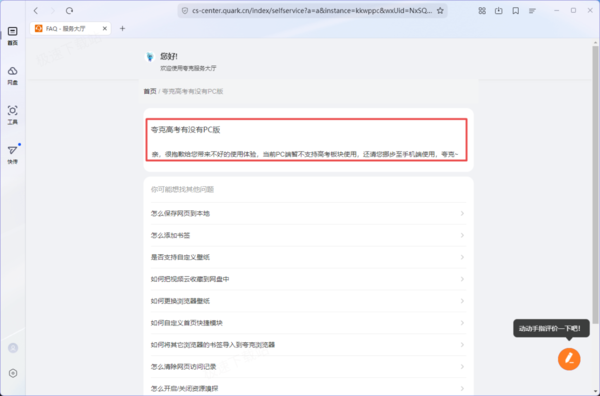Expand the 怎么保存网页到本地 question

(x=308, y=213)
